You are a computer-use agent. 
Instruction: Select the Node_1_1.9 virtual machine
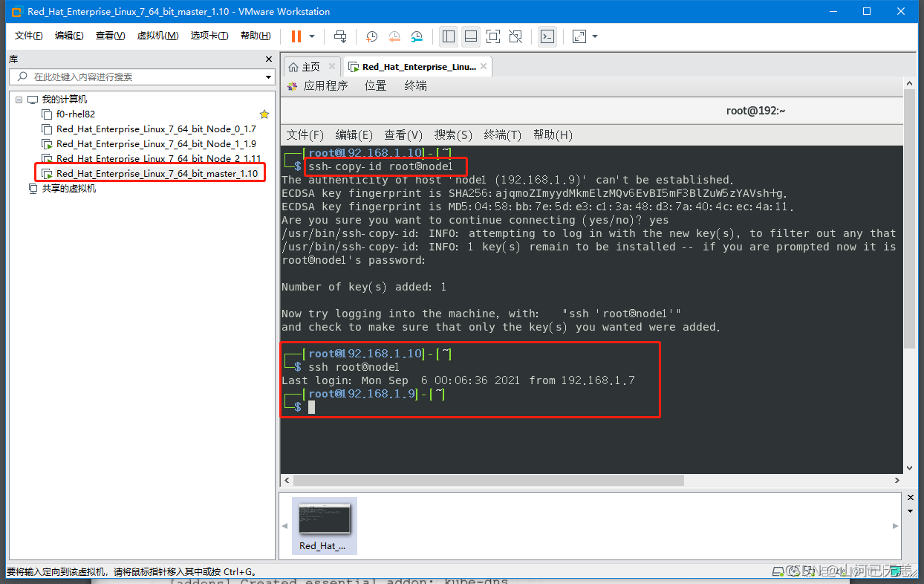coord(156,144)
